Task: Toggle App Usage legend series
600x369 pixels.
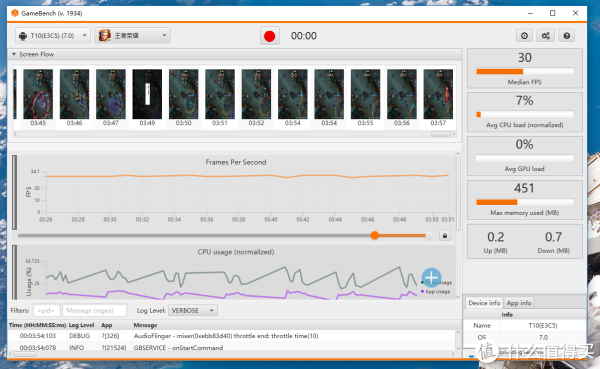Action: point(435,292)
